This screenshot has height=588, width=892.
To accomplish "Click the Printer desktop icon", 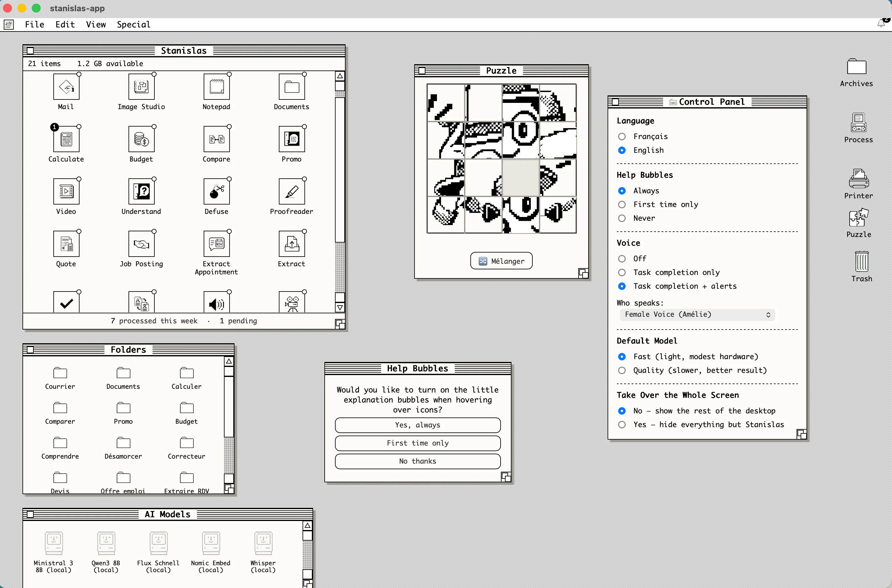I will pyautogui.click(x=859, y=179).
